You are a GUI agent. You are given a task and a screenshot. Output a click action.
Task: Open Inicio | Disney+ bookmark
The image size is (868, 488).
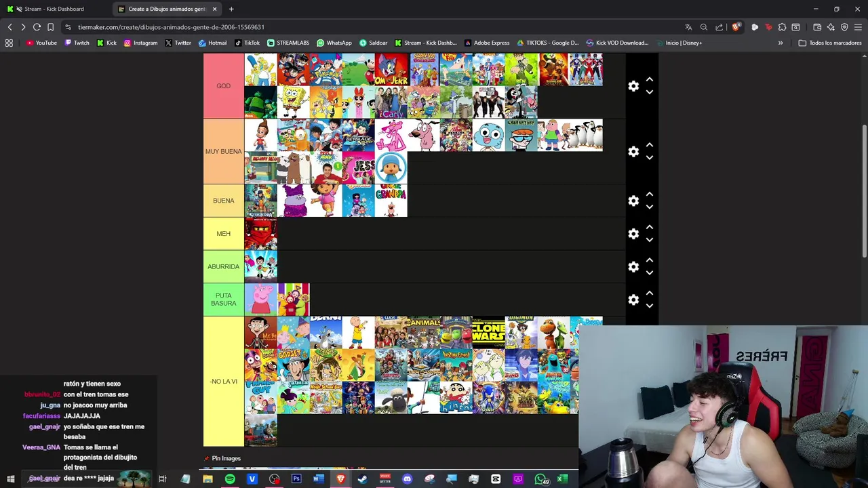pyautogui.click(x=679, y=43)
